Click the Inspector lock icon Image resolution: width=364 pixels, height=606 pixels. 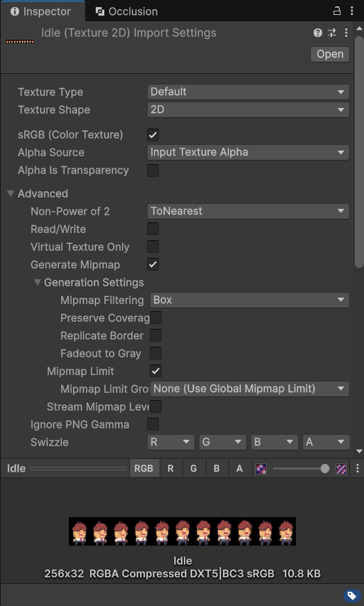tap(336, 11)
